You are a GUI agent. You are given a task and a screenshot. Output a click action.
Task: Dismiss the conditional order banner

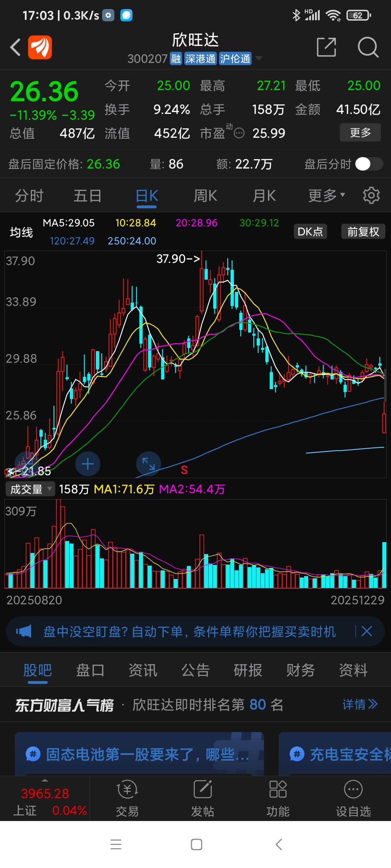point(367,631)
